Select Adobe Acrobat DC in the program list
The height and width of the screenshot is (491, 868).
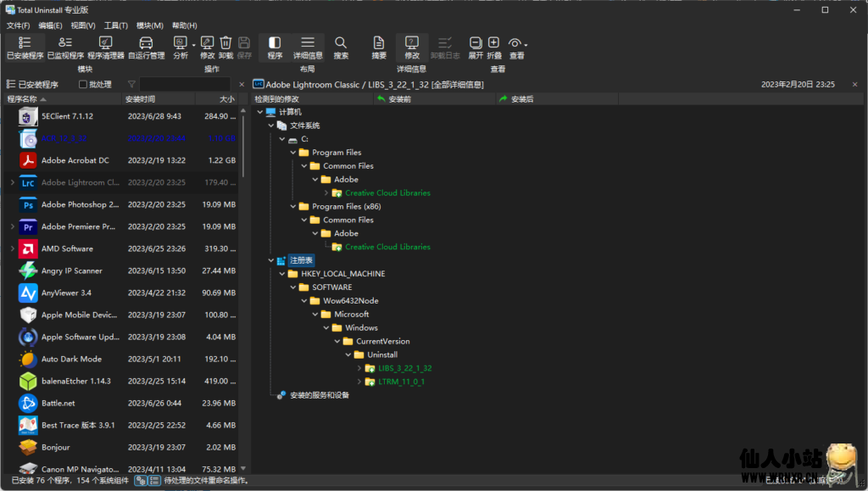[x=75, y=160]
